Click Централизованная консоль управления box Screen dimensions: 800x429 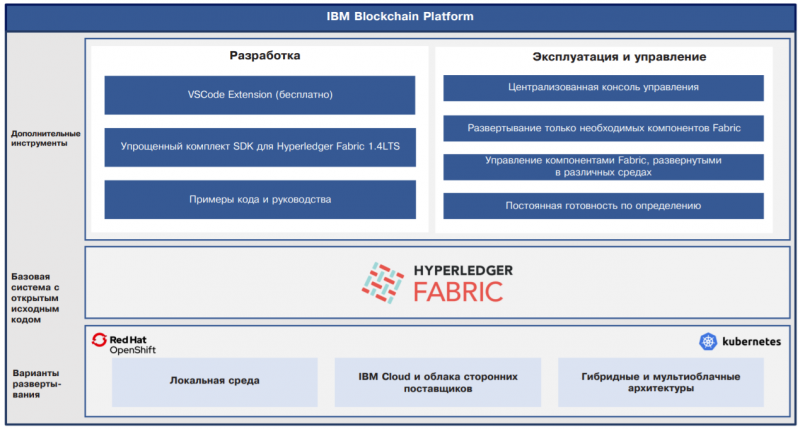604,88
